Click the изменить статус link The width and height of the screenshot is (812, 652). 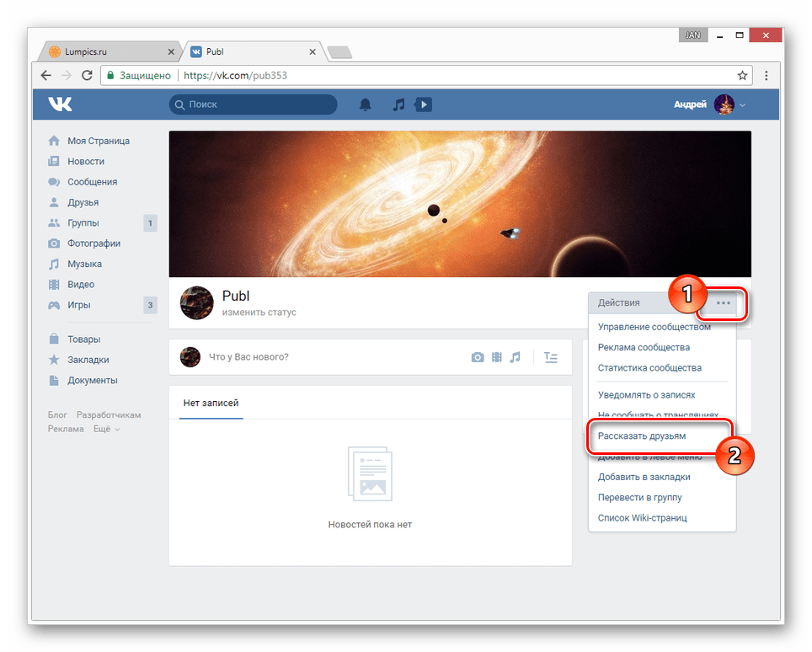tap(259, 313)
